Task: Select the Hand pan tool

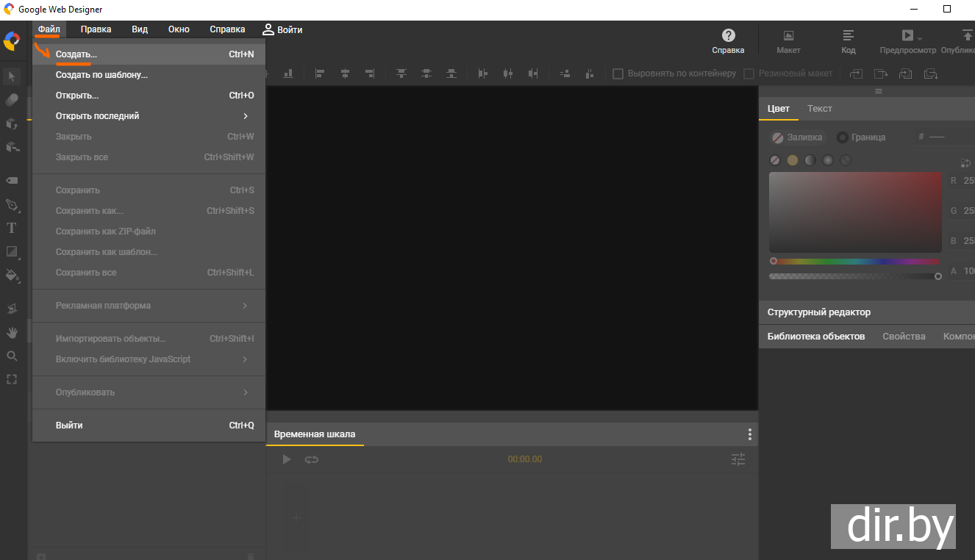Action: (12, 332)
